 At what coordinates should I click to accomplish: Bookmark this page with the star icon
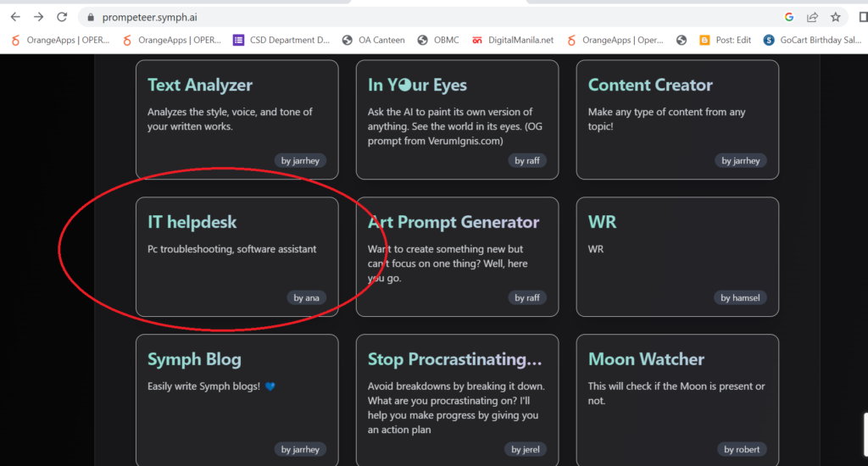(835, 17)
